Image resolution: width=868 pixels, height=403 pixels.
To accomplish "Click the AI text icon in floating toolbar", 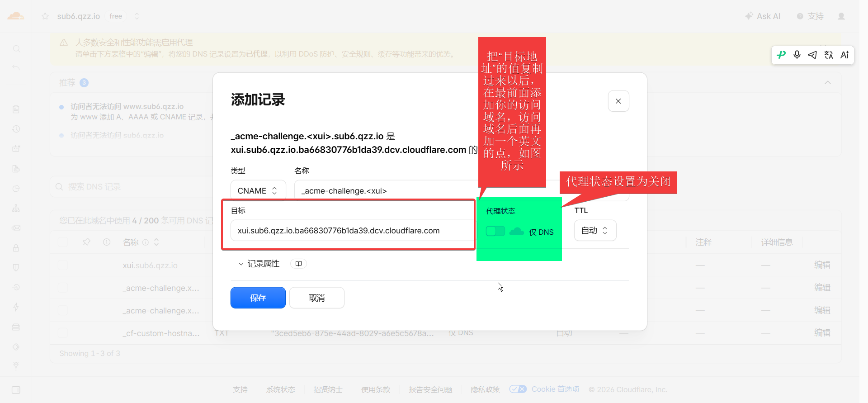I will [844, 55].
